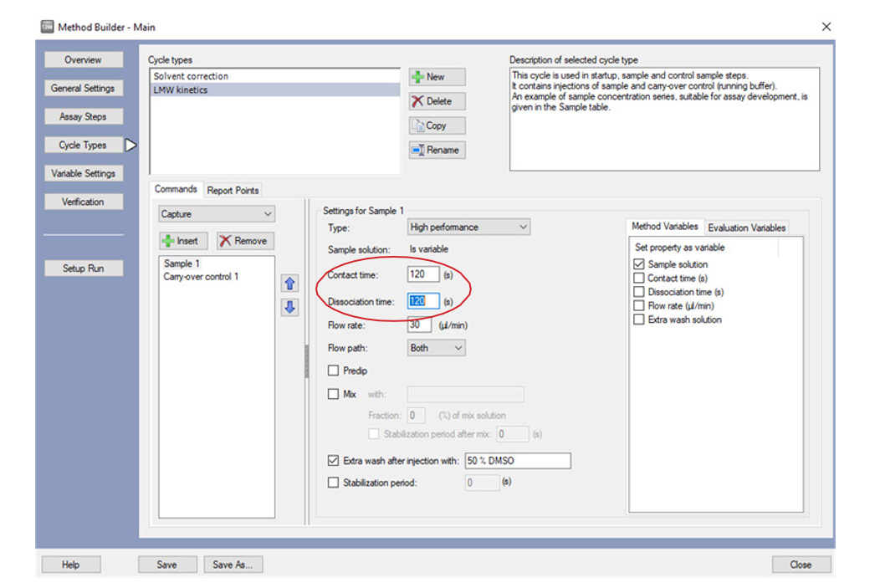Click the Contact time input field

422,274
